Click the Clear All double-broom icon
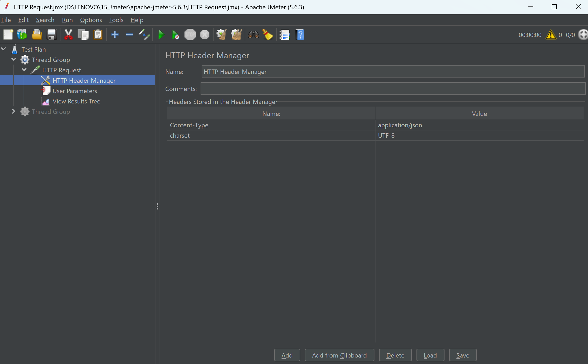Viewport: 588px width, 364px height. pyautogui.click(x=236, y=34)
